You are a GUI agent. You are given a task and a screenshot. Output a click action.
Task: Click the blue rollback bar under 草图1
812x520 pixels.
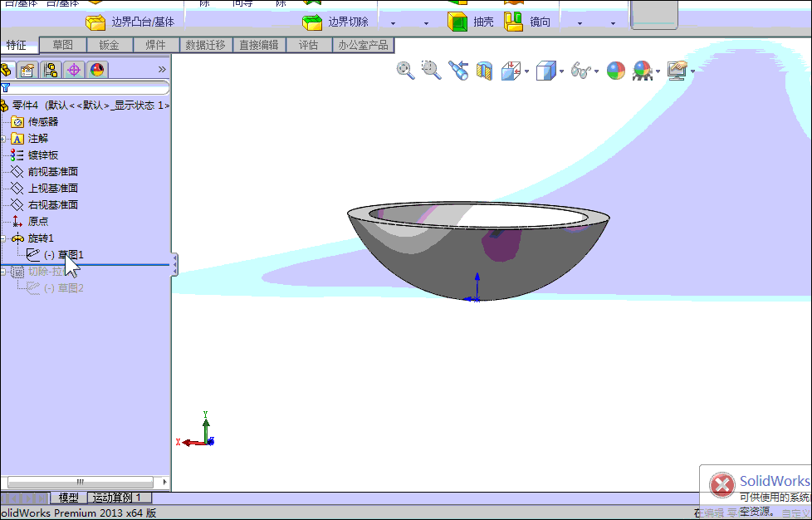tap(85, 265)
